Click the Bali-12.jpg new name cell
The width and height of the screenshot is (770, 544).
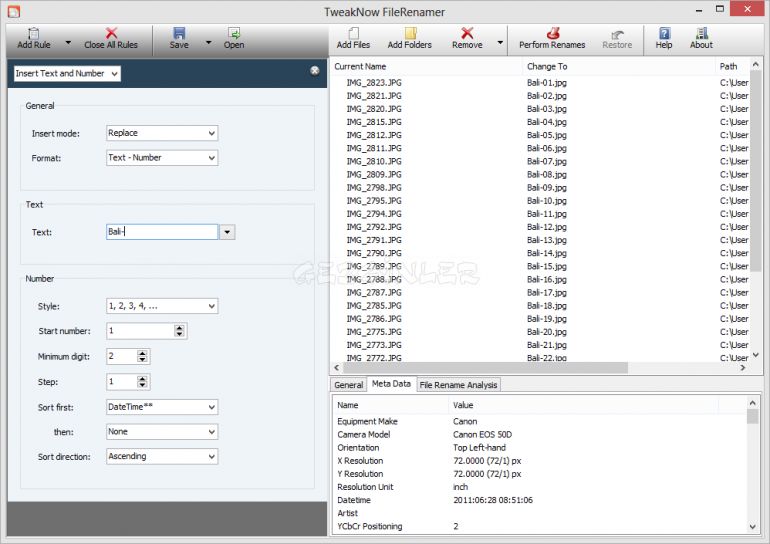[x=547, y=227]
